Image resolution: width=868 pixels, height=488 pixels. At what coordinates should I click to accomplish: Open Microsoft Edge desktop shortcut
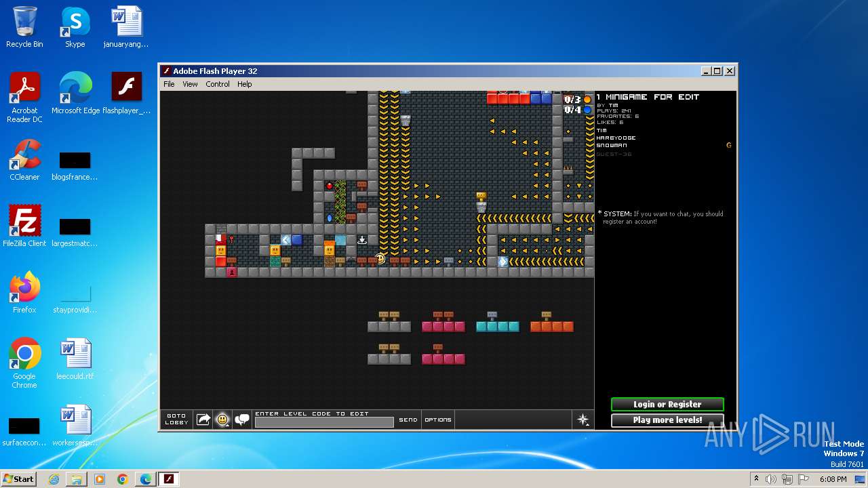(x=75, y=94)
